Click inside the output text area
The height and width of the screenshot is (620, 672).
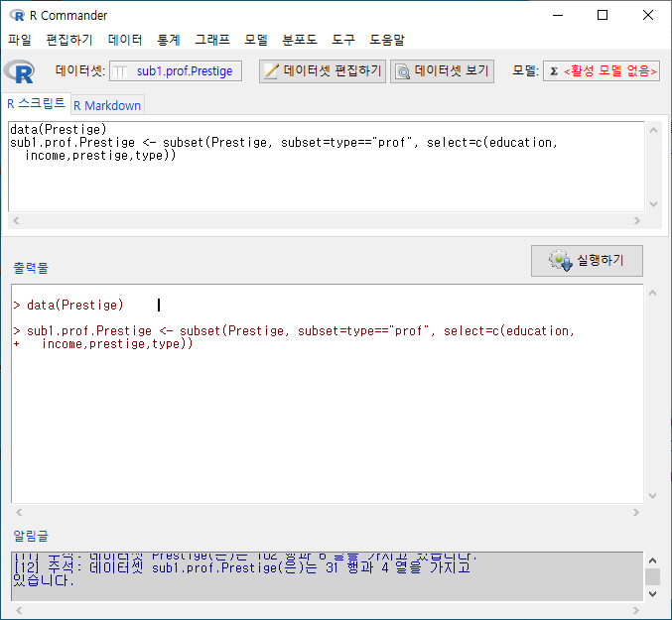[x=328, y=394]
